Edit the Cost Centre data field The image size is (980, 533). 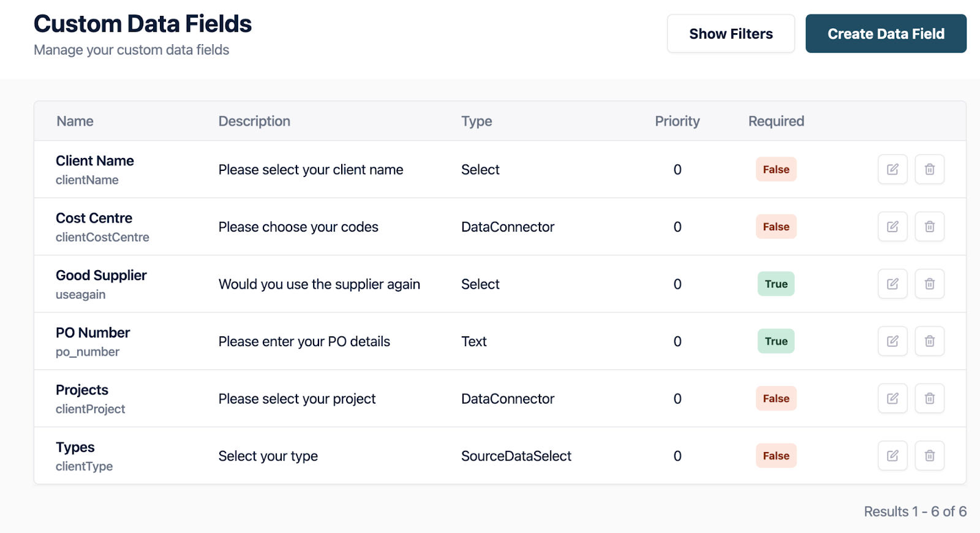[x=892, y=227]
